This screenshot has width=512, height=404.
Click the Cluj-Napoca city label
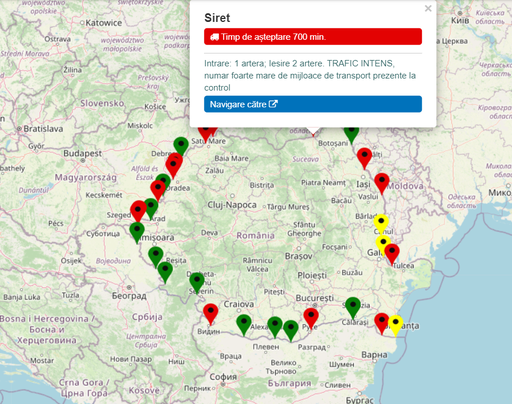pos(232,204)
